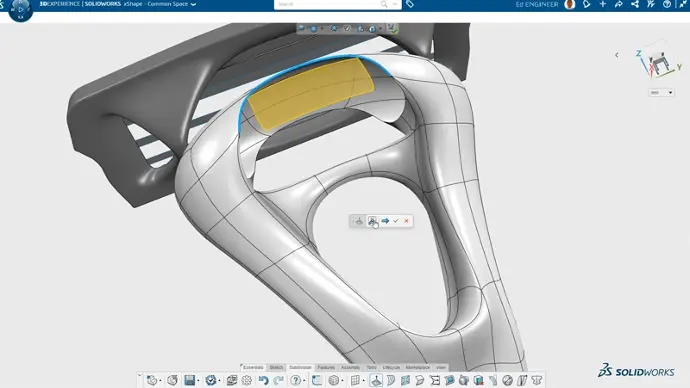Click the plus Add icon in header
Viewport: 690px width, 388px height.
(x=602, y=4)
